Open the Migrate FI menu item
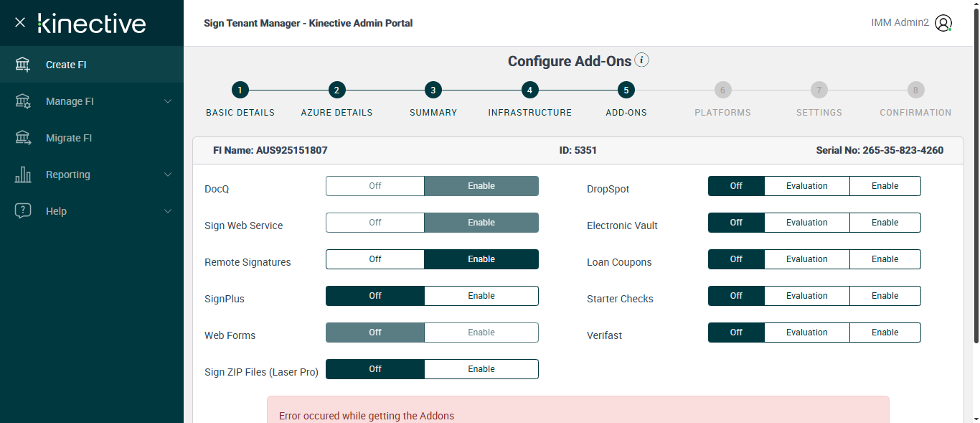Image resolution: width=980 pixels, height=423 pixels. coord(92,138)
